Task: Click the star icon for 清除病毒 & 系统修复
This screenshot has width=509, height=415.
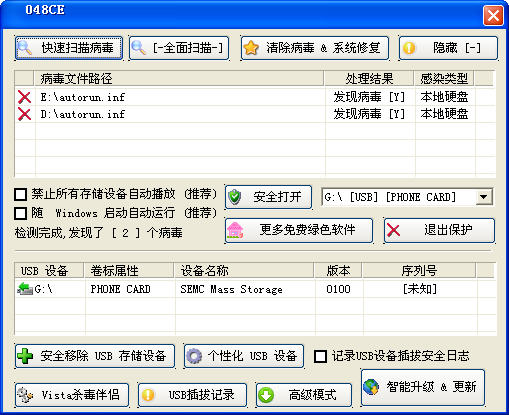Action: (251, 48)
